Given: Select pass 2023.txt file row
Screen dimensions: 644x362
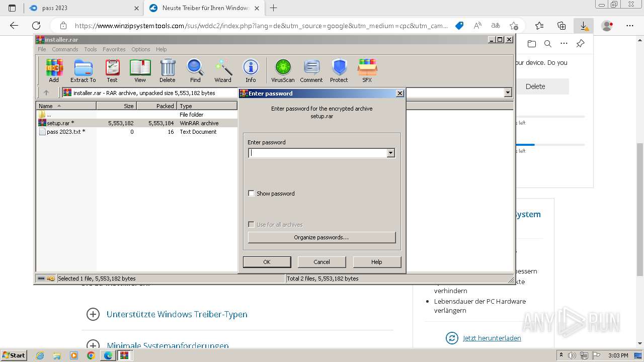Looking at the screenshot, I should (x=137, y=132).
